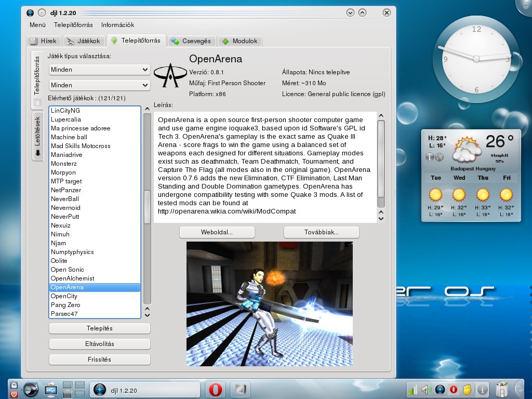Open the Opera browser launcher in taskbar
The width and height of the screenshot is (532, 399).
click(x=216, y=390)
